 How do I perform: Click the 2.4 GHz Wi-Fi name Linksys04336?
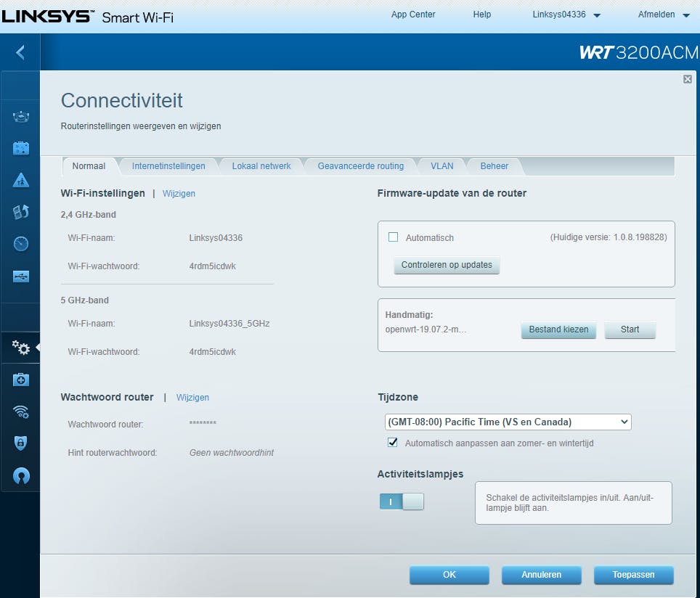point(216,238)
